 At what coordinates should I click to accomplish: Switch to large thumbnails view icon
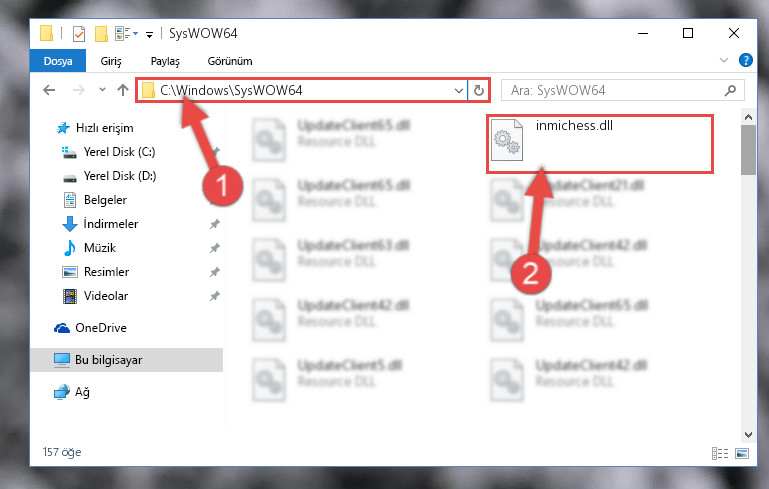tap(742, 453)
